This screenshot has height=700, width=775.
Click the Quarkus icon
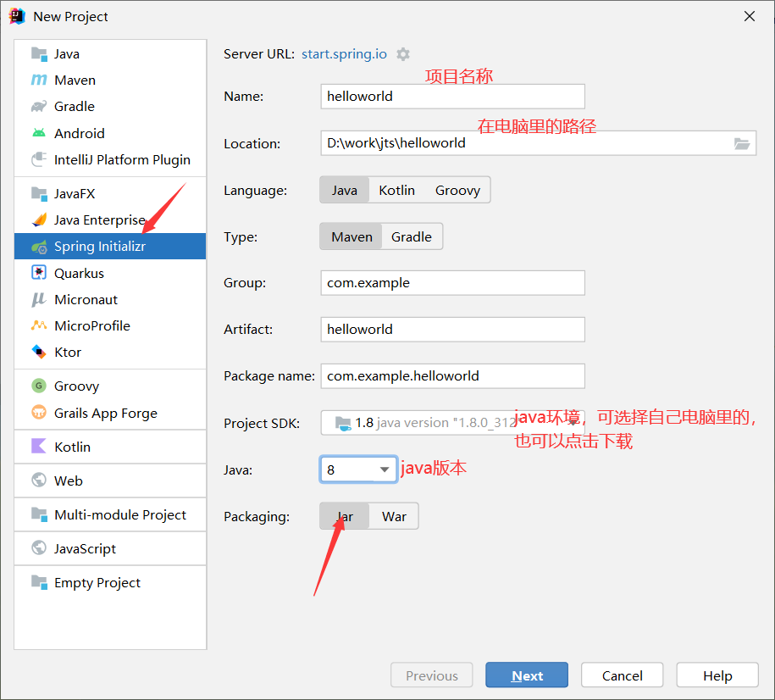(x=39, y=273)
